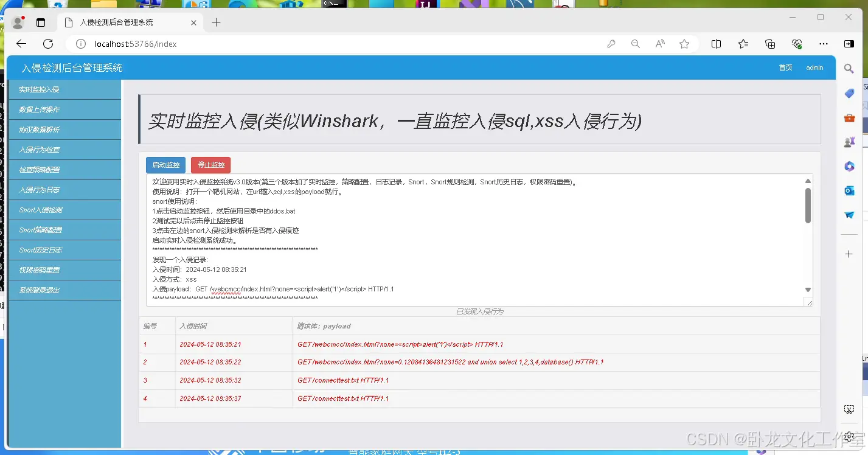The width and height of the screenshot is (868, 455).
Task: Click 系统登录退出 to log out
Action: (64, 290)
